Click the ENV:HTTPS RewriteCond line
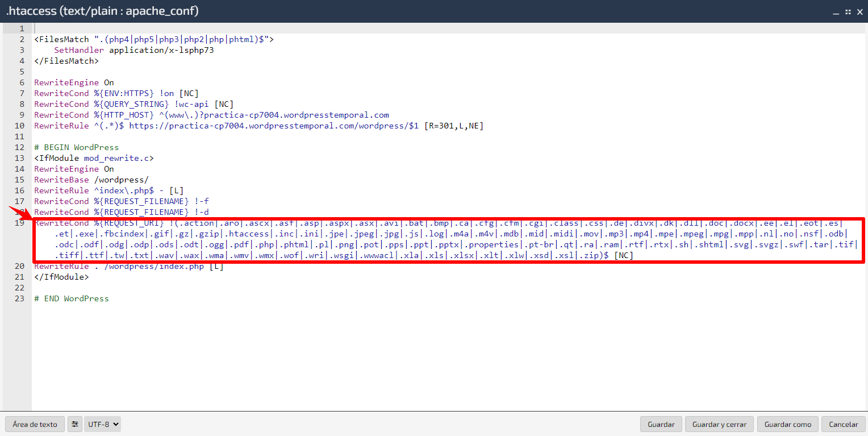Screen dimensions: 868x436 (116, 93)
